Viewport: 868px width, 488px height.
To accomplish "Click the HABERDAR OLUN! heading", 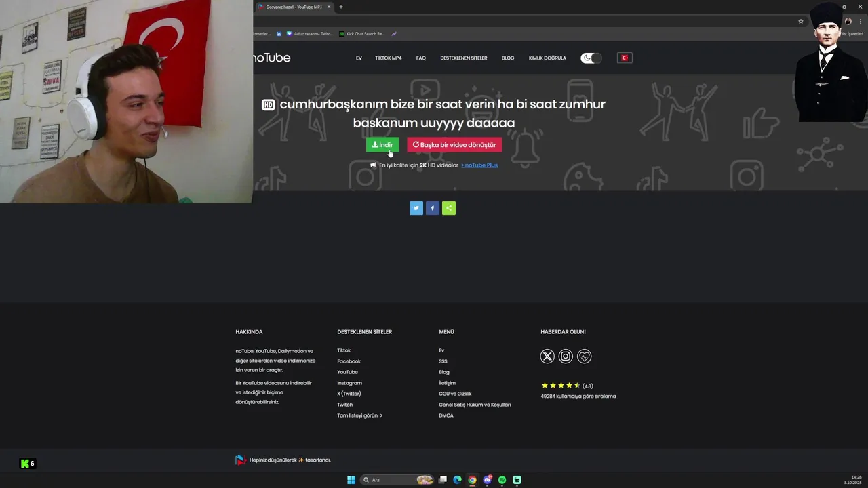I will [x=563, y=332].
